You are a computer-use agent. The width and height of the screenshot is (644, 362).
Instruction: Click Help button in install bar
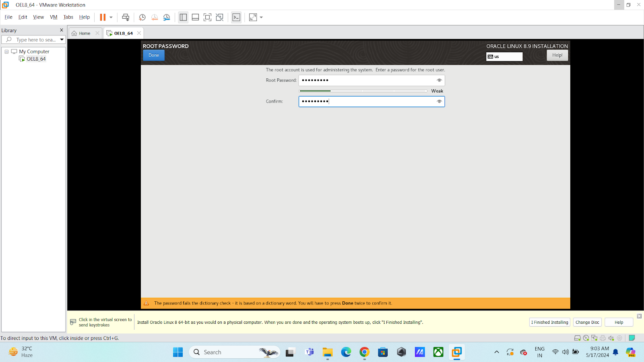coord(619,322)
